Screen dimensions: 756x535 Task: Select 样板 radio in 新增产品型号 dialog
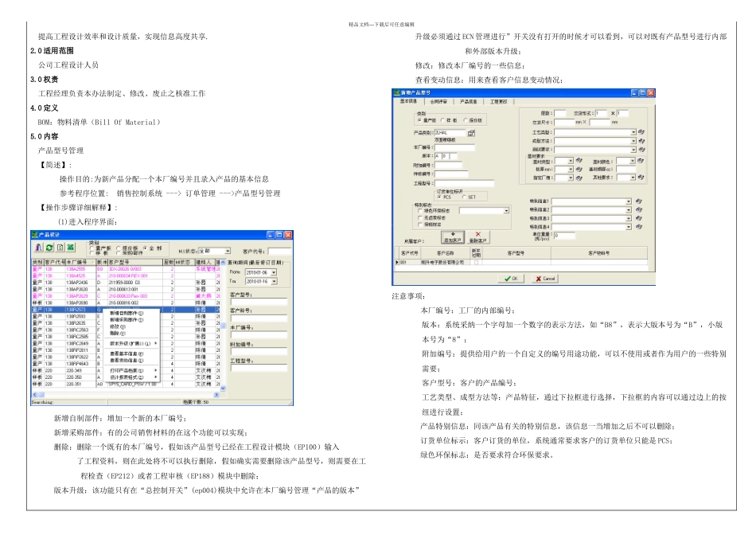442,120
